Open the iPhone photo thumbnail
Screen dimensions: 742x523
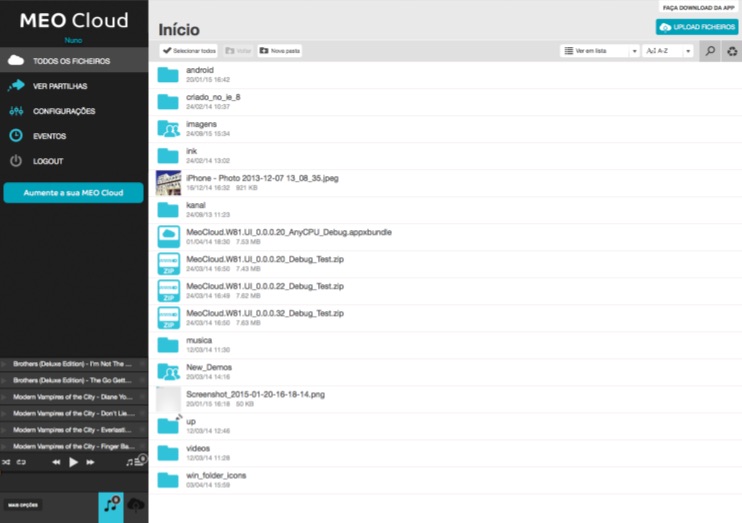point(168,183)
